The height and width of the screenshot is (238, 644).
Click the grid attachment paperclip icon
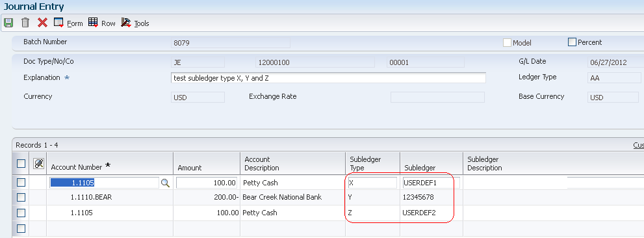tap(38, 164)
